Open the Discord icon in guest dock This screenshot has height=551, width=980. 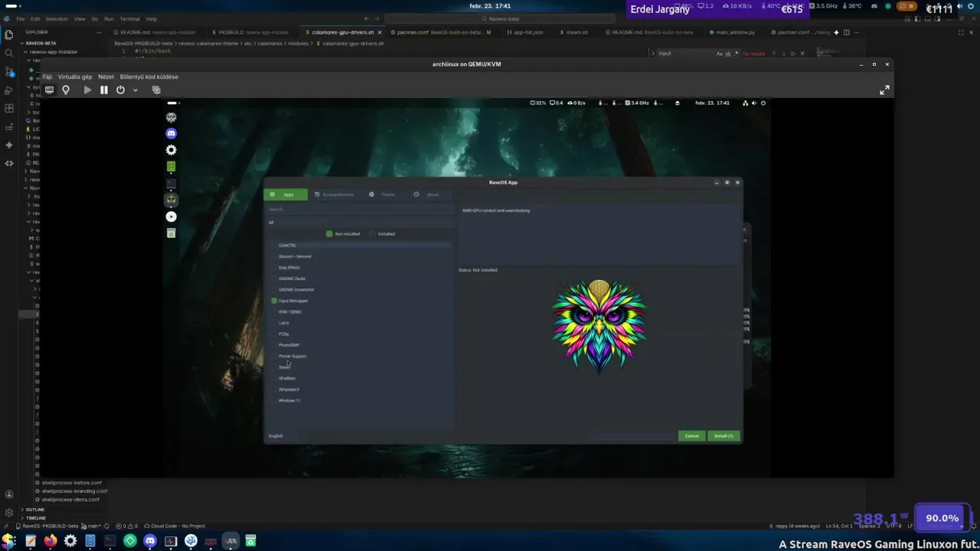click(x=171, y=133)
